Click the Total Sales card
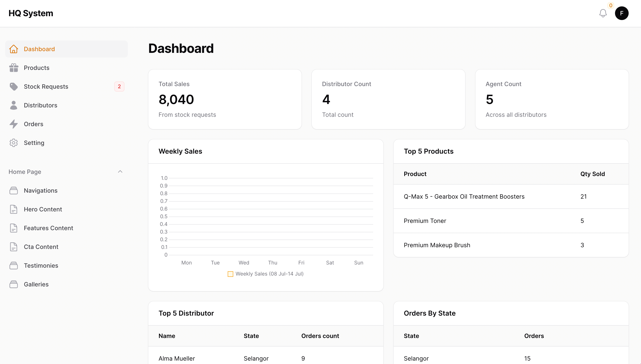This screenshot has width=641, height=364. (225, 99)
